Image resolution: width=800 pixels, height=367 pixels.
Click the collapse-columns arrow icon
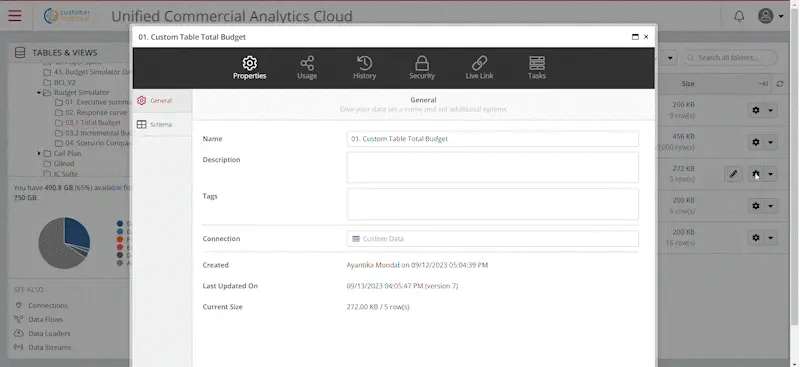pos(763,84)
